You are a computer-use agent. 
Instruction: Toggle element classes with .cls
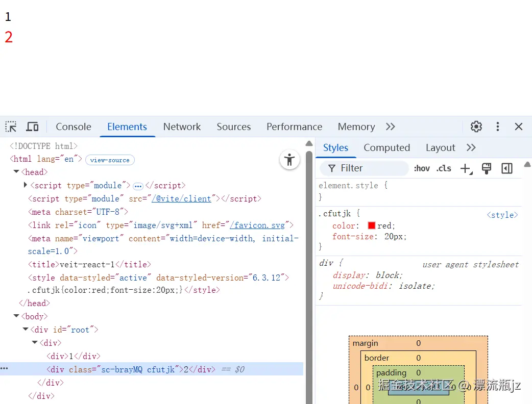444,168
